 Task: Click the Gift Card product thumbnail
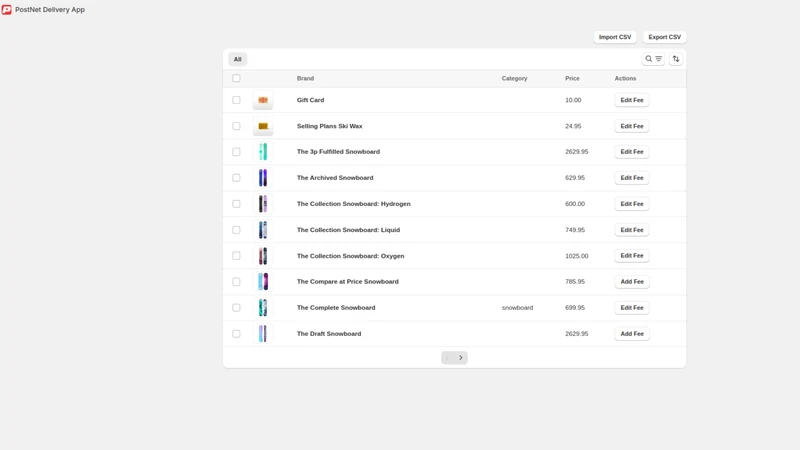(x=263, y=100)
